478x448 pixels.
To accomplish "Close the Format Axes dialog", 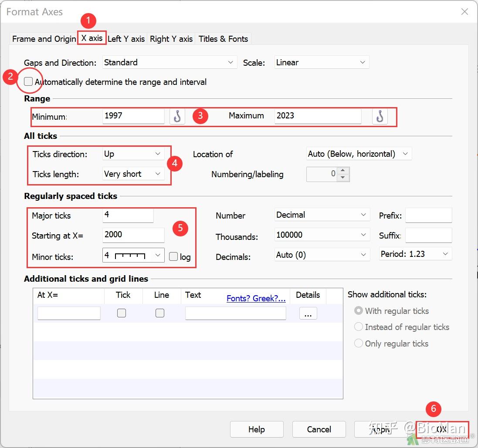I will 464,12.
